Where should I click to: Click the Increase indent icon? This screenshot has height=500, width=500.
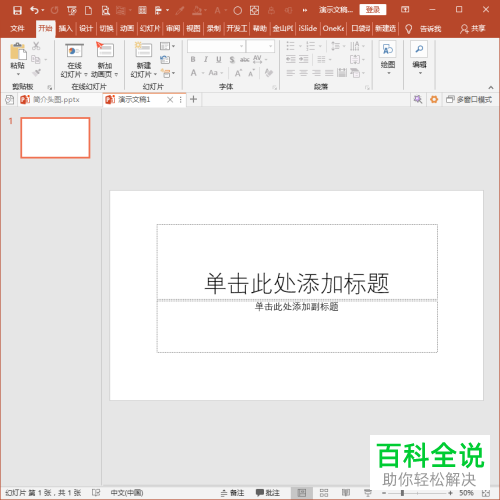pos(303,59)
